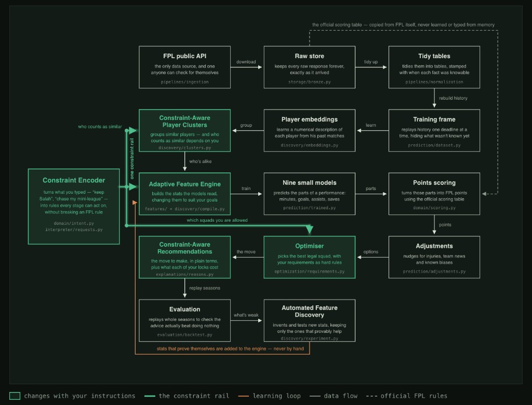The width and height of the screenshot is (532, 405).
Task: Click 'which squads you are allowed' label
Action: 217,220
